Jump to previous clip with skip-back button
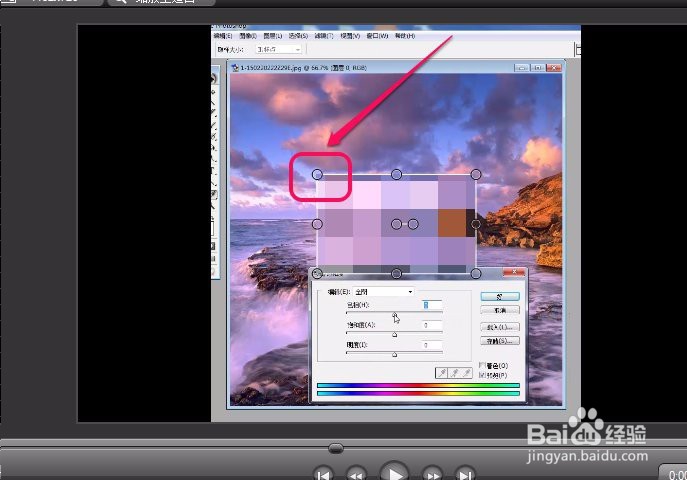The height and width of the screenshot is (480, 687). [x=324, y=474]
